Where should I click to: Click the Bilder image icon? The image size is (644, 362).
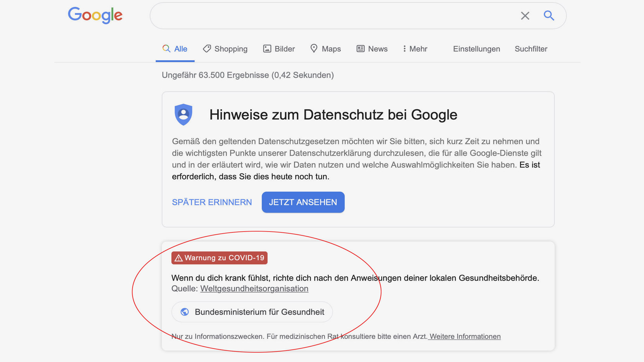coord(267,49)
